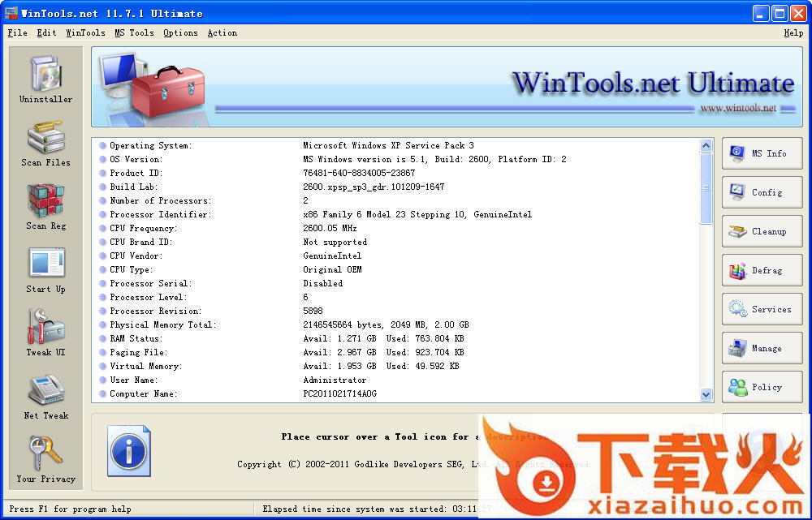
Task: Select the User Name row
Action: 395,380
